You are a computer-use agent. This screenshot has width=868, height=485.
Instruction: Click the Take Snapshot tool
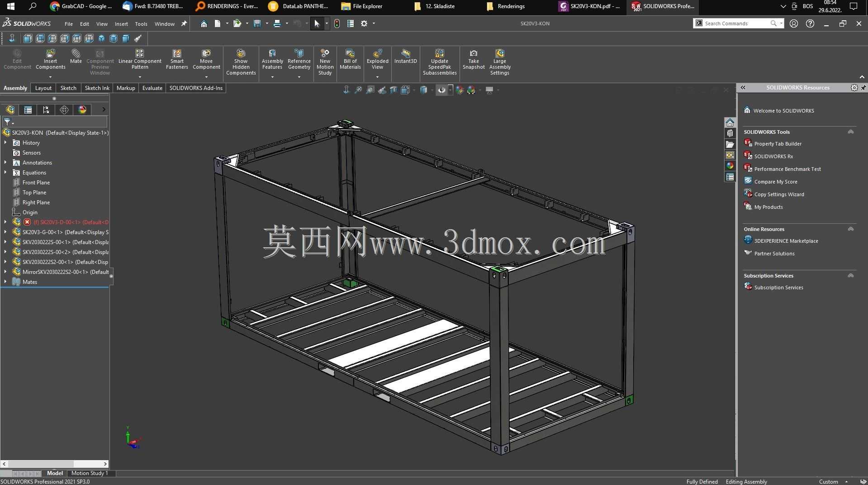(474, 59)
